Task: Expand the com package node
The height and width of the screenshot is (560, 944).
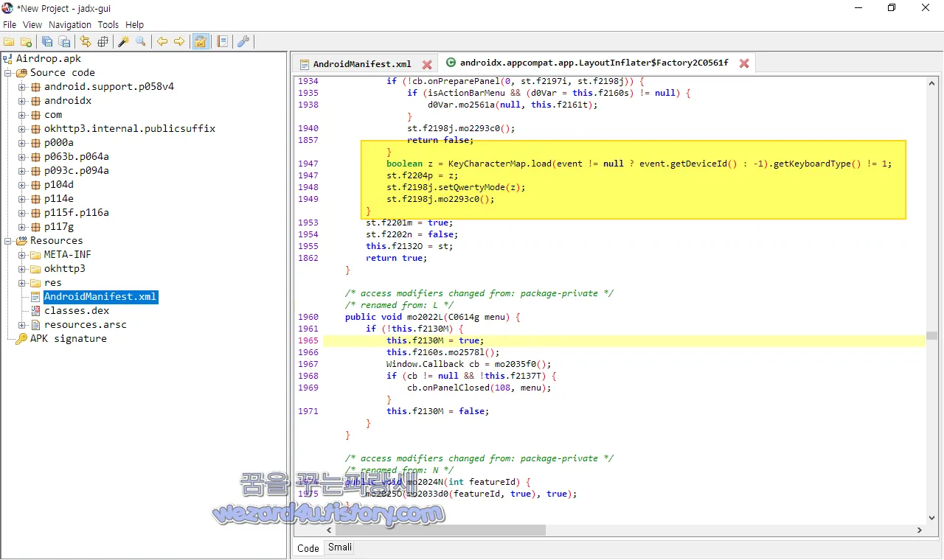Action: 22,115
